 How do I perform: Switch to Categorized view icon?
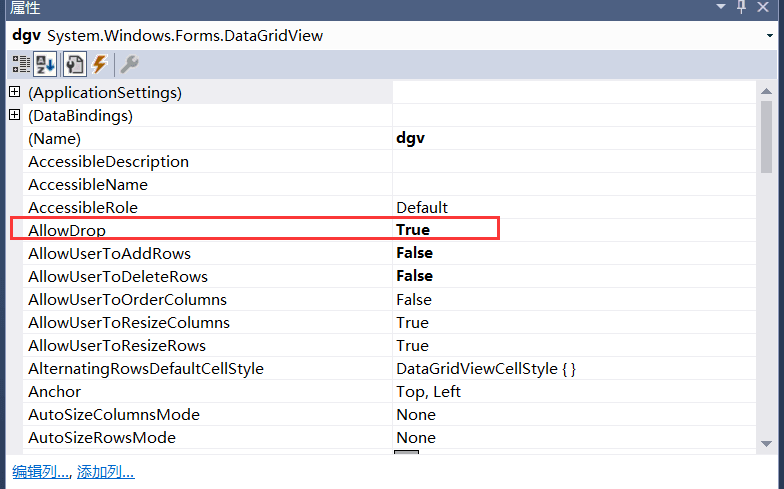point(21,64)
